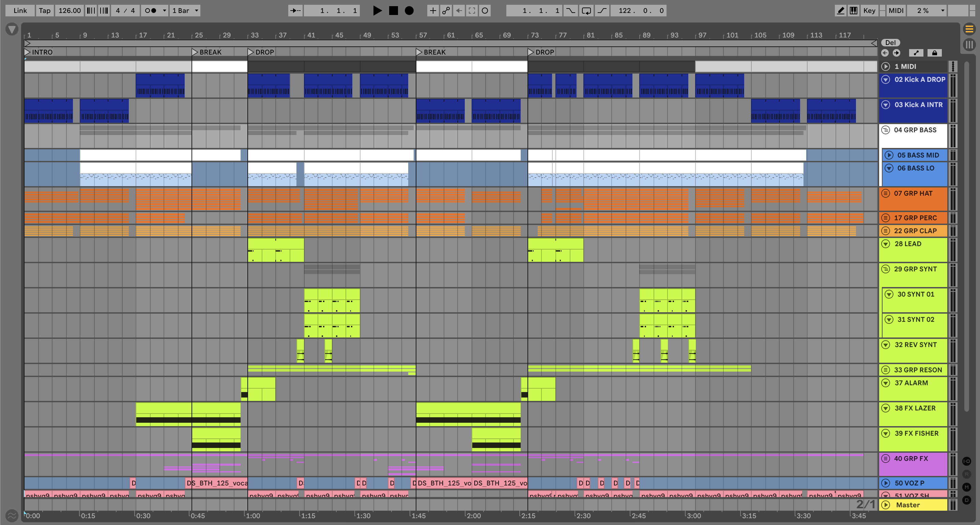Unfold the 02 Kick A DROP track
Screen dimensions: 980x525
coord(886,79)
